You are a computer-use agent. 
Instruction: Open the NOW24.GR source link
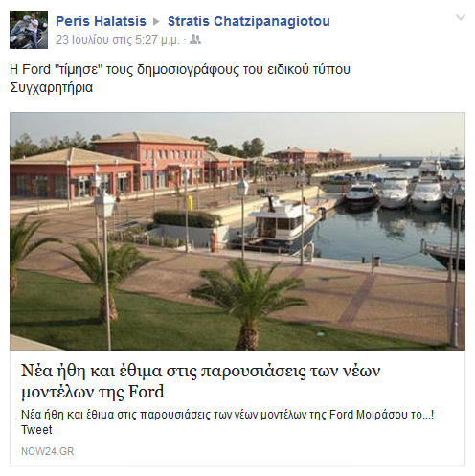click(47, 451)
